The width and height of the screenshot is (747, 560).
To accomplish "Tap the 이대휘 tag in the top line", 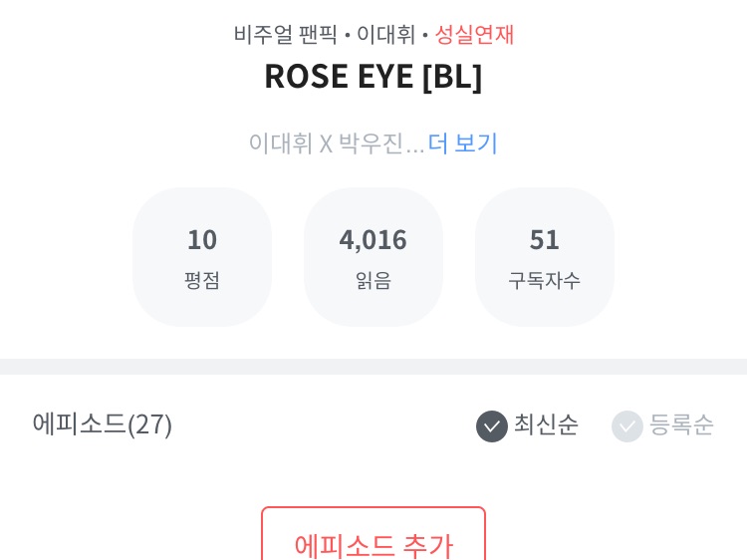I will (x=385, y=34).
